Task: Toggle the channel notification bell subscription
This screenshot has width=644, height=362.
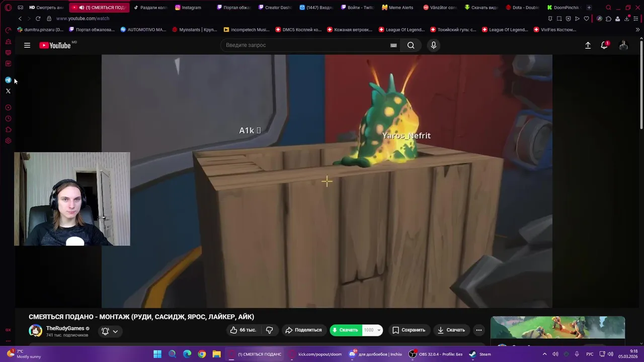Action: 105,331
